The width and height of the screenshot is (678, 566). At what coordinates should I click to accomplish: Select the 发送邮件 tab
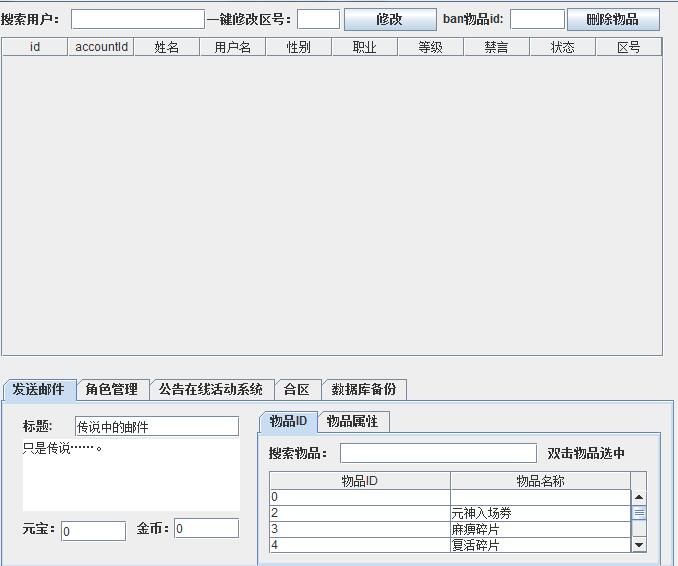[x=39, y=389]
